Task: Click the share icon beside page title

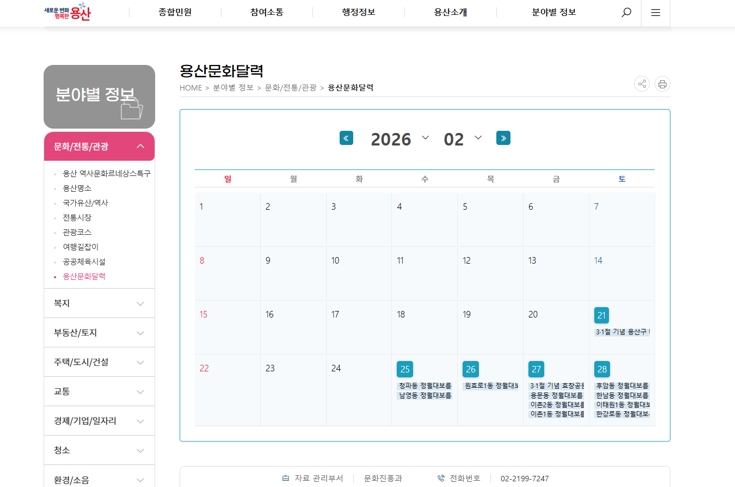Action: (641, 84)
